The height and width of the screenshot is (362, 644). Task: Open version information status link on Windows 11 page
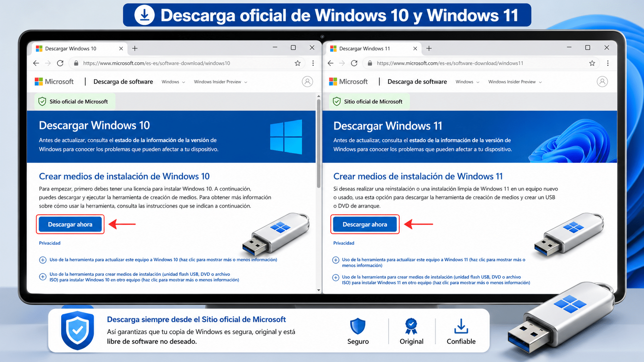tap(456, 140)
